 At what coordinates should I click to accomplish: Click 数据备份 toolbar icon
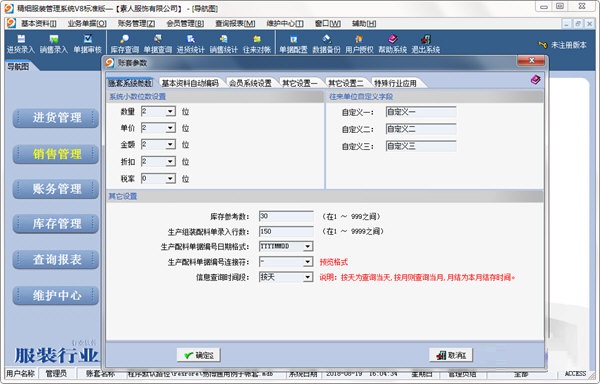[326, 44]
